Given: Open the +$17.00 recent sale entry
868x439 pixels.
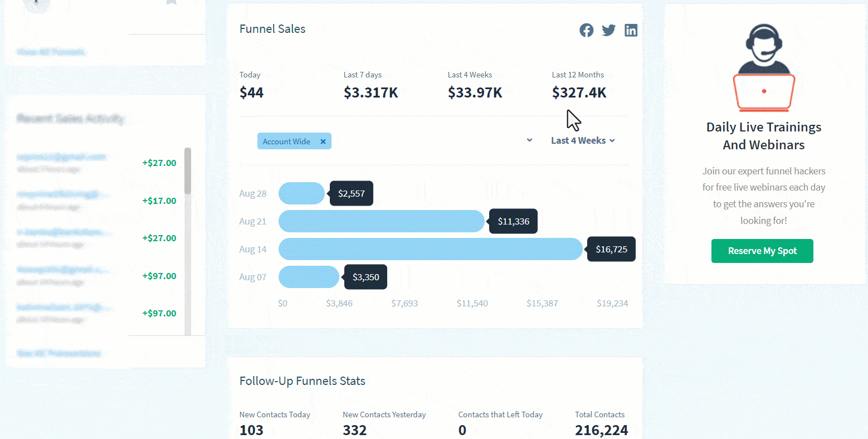Looking at the screenshot, I should tap(159, 201).
